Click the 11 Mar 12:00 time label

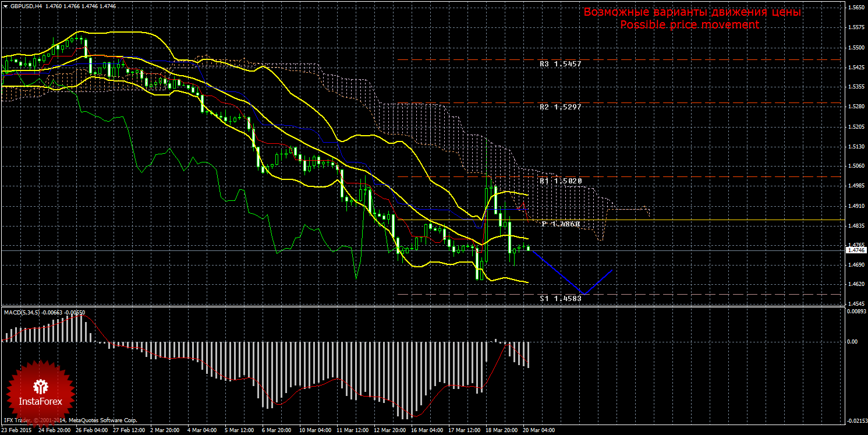click(353, 430)
